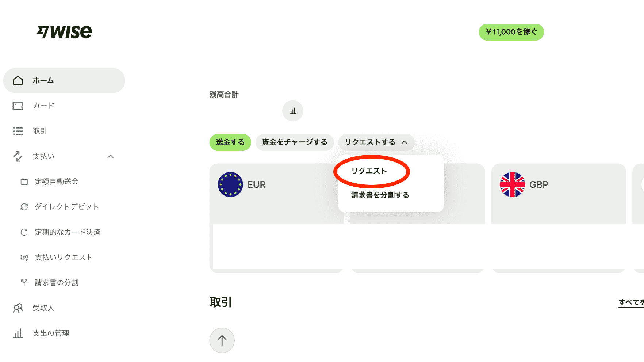Click the home icon in sidebar
Image resolution: width=644 pixels, height=362 pixels.
[x=18, y=80]
